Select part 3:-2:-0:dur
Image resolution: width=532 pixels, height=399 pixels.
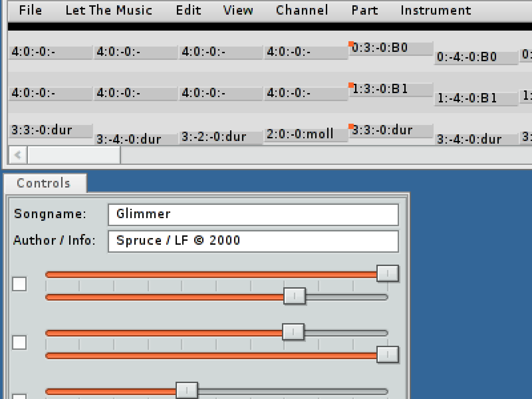[x=221, y=137]
